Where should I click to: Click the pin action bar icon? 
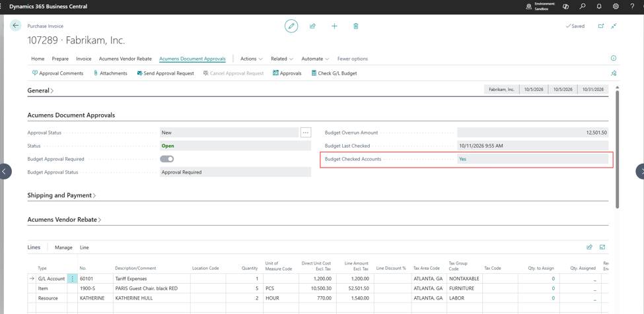(614, 73)
